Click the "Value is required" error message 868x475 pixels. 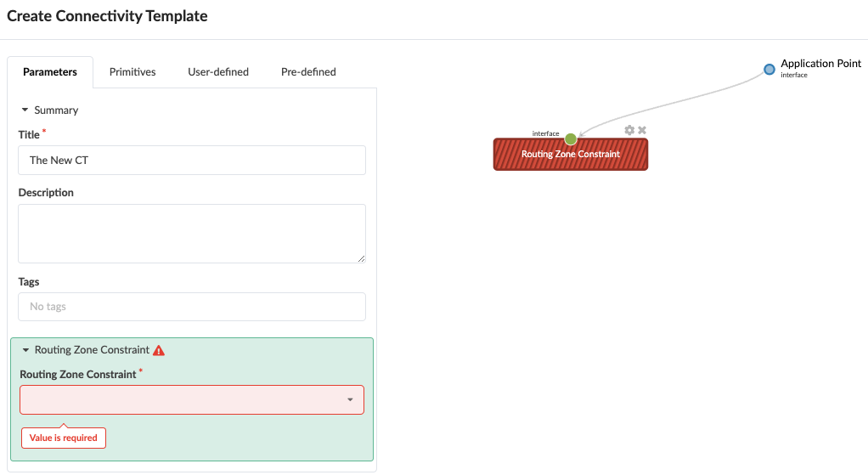click(x=64, y=438)
